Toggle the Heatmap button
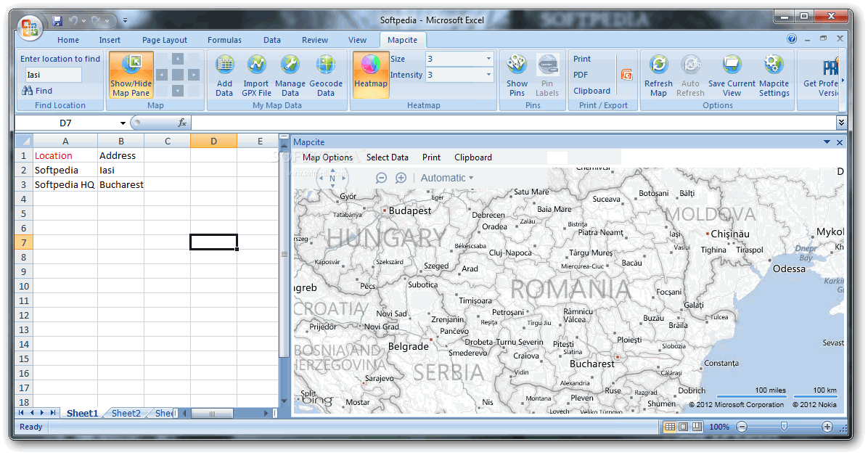Image resolution: width=868 pixels, height=455 pixels. (370, 75)
